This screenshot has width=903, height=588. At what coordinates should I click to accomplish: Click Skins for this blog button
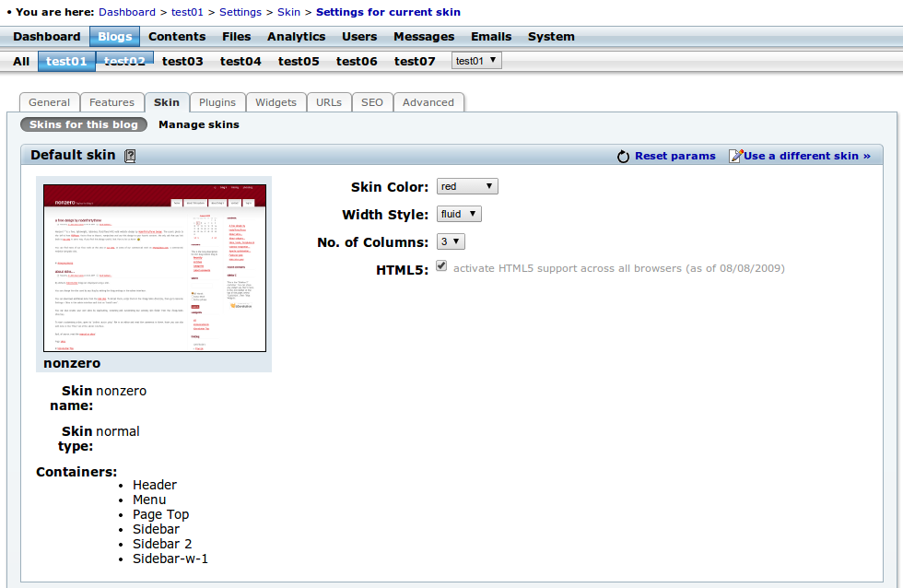84,124
